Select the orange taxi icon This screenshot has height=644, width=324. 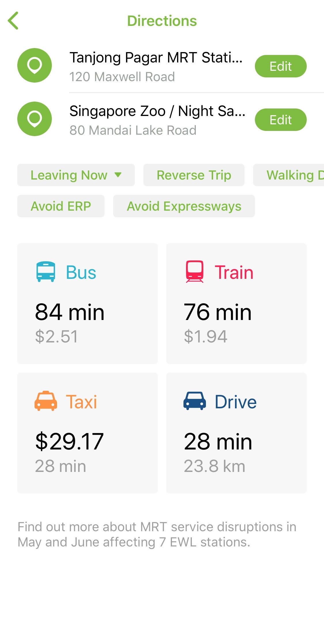pos(46,401)
